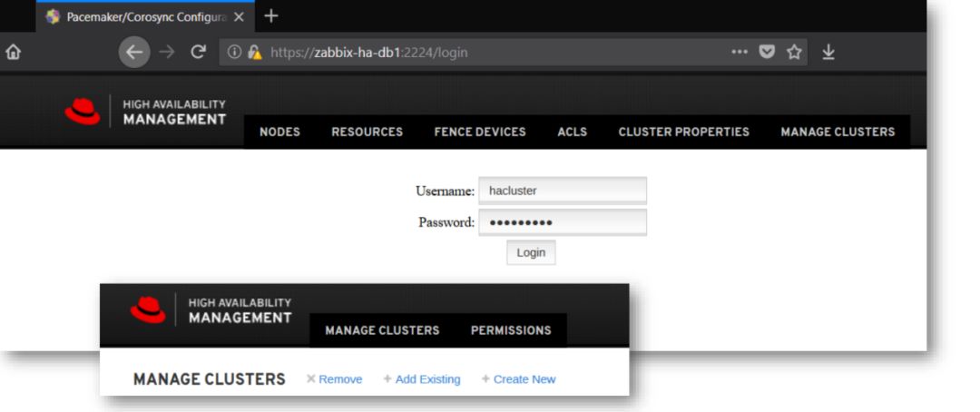Click the MANAGE CLUSTERS page heading
Image resolution: width=980 pixels, height=412 pixels.
[210, 378]
